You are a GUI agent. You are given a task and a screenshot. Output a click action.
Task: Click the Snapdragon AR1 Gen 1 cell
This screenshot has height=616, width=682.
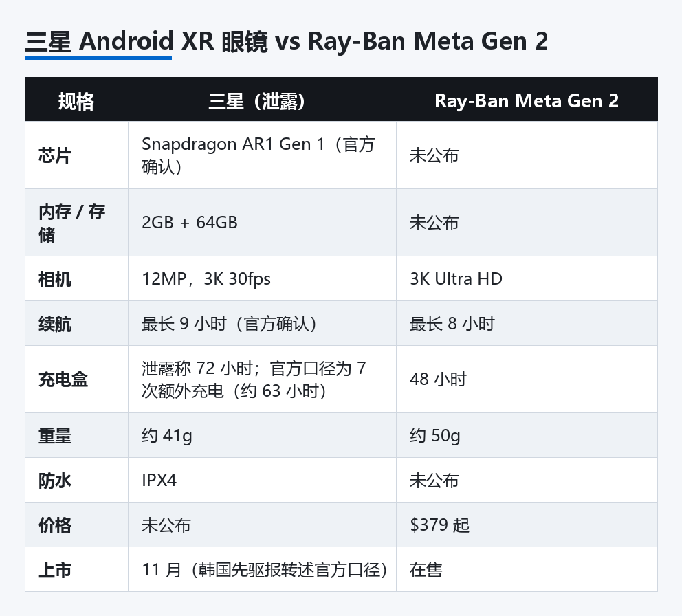click(262, 155)
